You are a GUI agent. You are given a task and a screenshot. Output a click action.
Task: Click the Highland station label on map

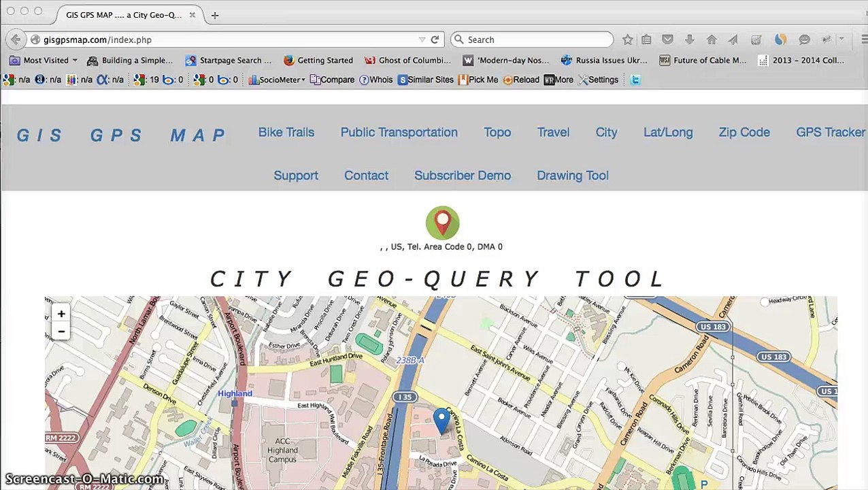(x=235, y=393)
